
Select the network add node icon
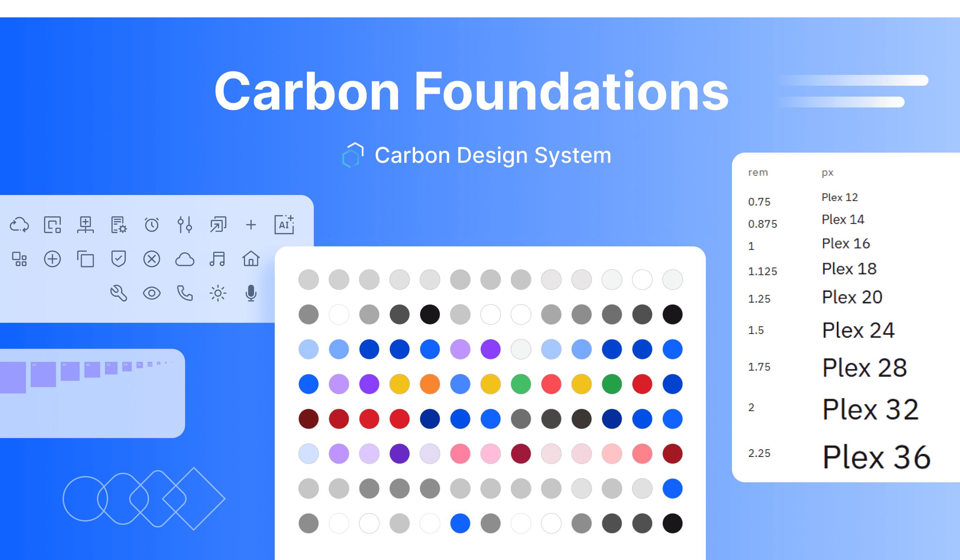[x=85, y=225]
